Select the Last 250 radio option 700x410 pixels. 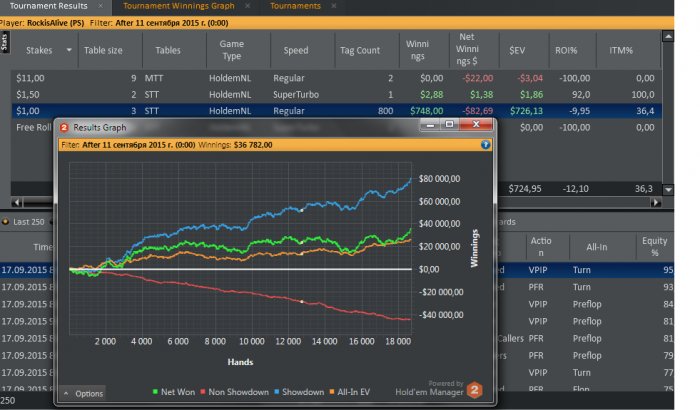[5, 222]
